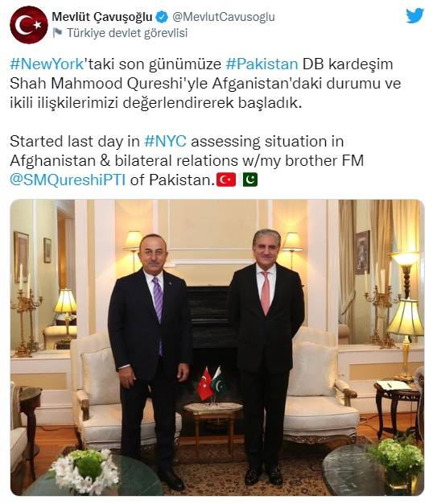Open the @SMQureshiPTI mention
Screen dimensions: 433x504
tap(68, 180)
